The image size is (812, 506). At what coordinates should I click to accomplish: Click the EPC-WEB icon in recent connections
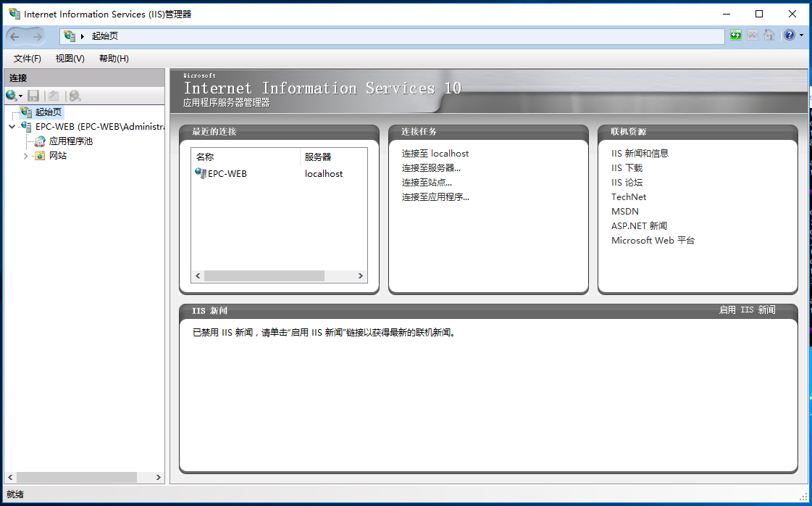click(201, 173)
